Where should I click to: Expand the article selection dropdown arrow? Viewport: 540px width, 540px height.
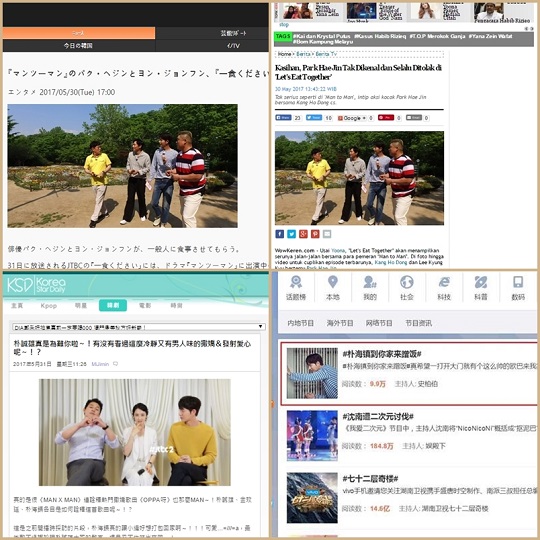pos(261,326)
